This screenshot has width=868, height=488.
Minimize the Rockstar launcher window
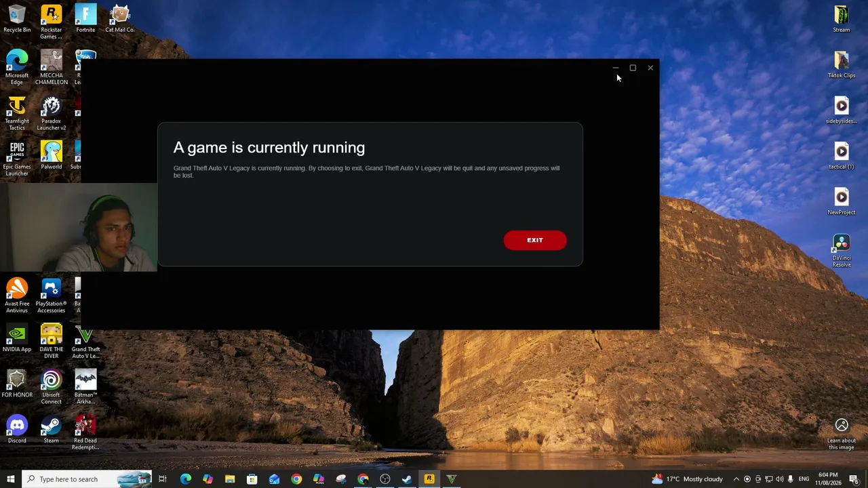(615, 68)
